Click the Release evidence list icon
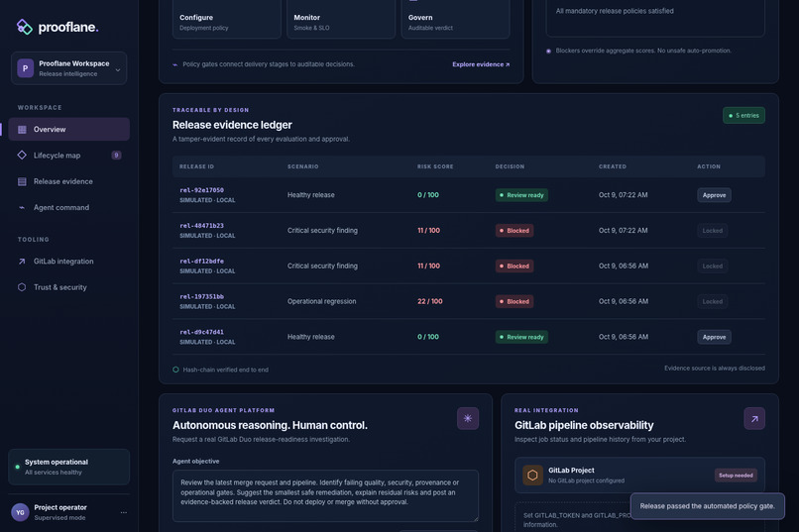The height and width of the screenshot is (532, 799). [22, 181]
